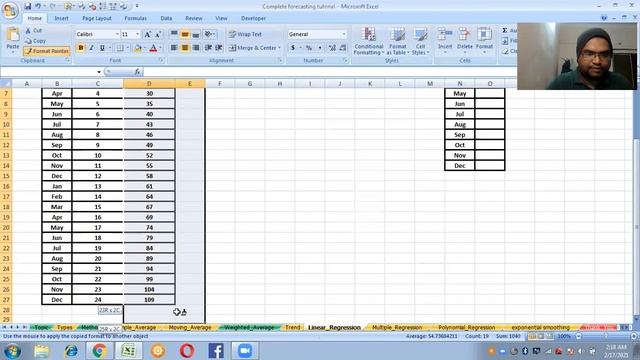Decrease Decimal places
This screenshot has height=360, width=640.
coord(343,48)
